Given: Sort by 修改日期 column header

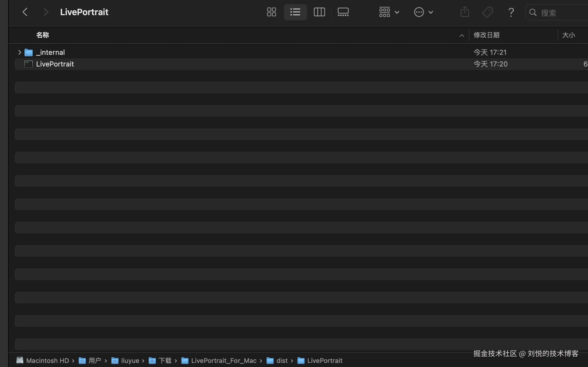Looking at the screenshot, I should tap(486, 35).
